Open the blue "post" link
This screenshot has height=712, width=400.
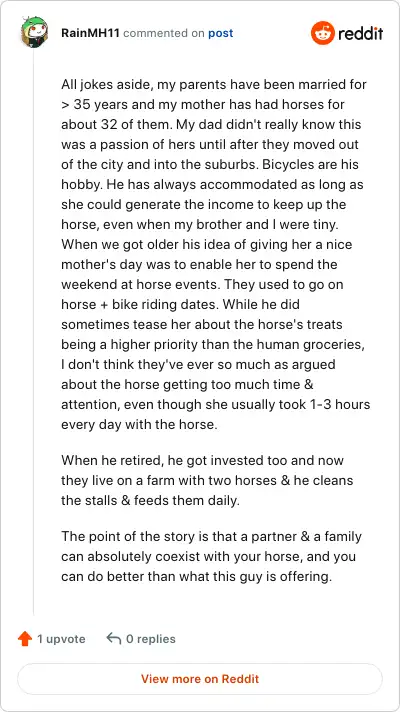[221, 33]
